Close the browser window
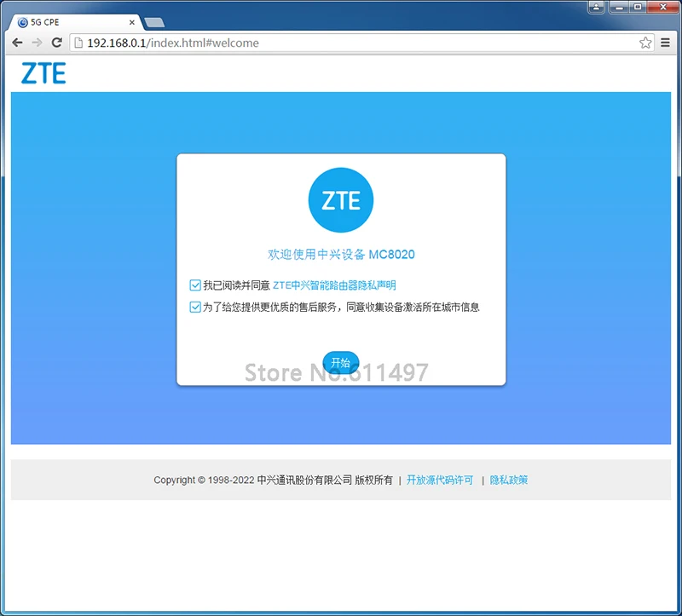This screenshot has width=682, height=616. click(x=663, y=7)
